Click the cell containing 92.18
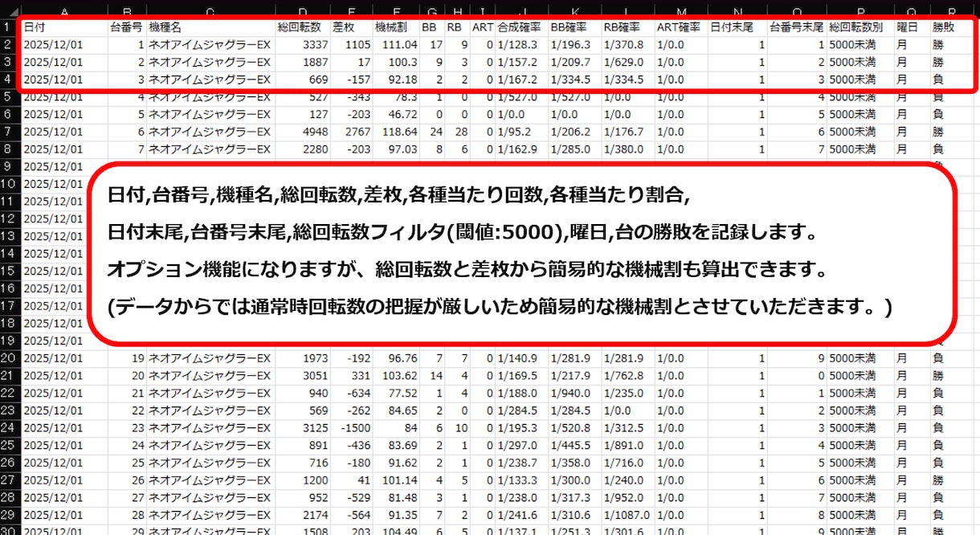 tap(396, 80)
